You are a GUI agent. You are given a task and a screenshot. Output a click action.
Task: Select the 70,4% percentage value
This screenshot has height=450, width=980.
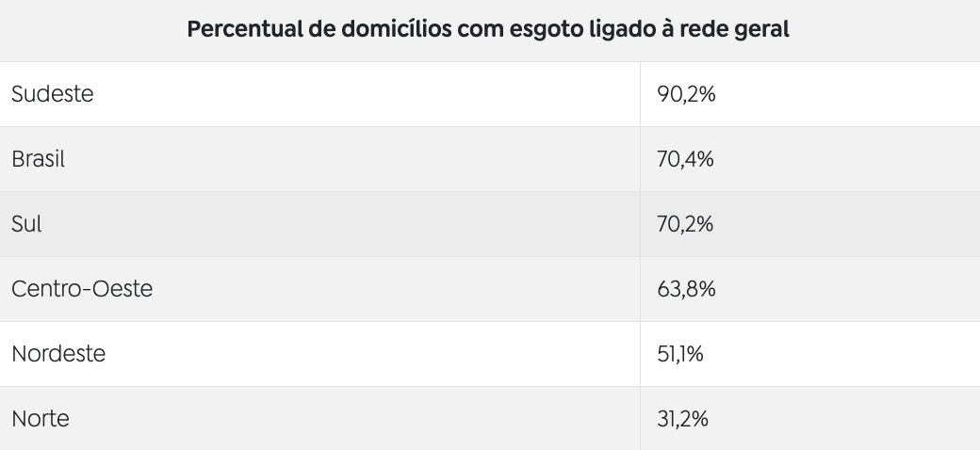pyautogui.click(x=686, y=159)
